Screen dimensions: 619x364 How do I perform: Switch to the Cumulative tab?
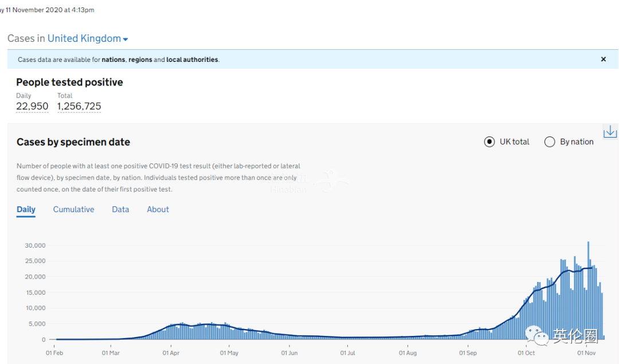tap(74, 209)
